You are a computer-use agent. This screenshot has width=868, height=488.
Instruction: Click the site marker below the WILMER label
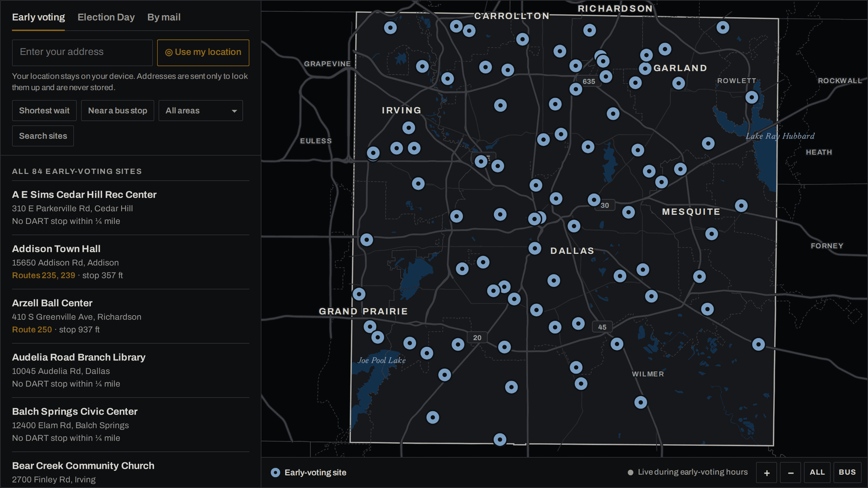coord(641,402)
